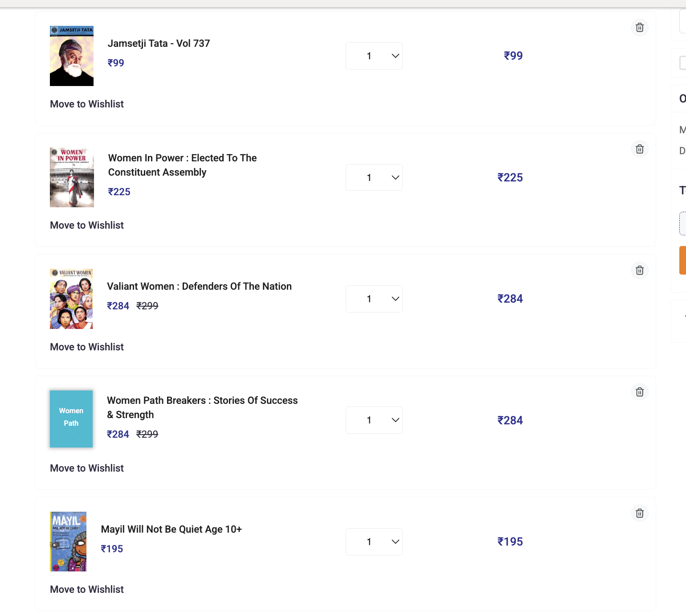This screenshot has height=616, width=686.
Task: Delete Jamsetji Tata book from cart
Action: pos(640,28)
